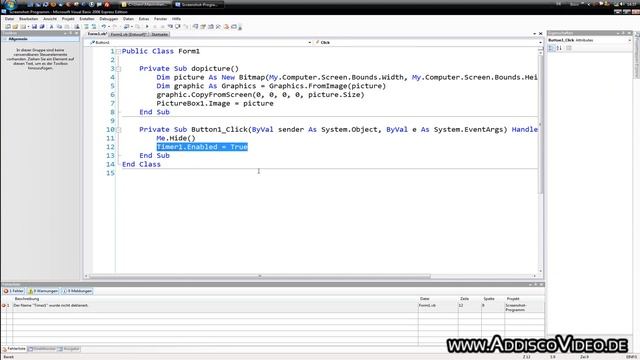The width and height of the screenshot is (640, 360).
Task: Click the Windows Start orb
Action: 10,4
